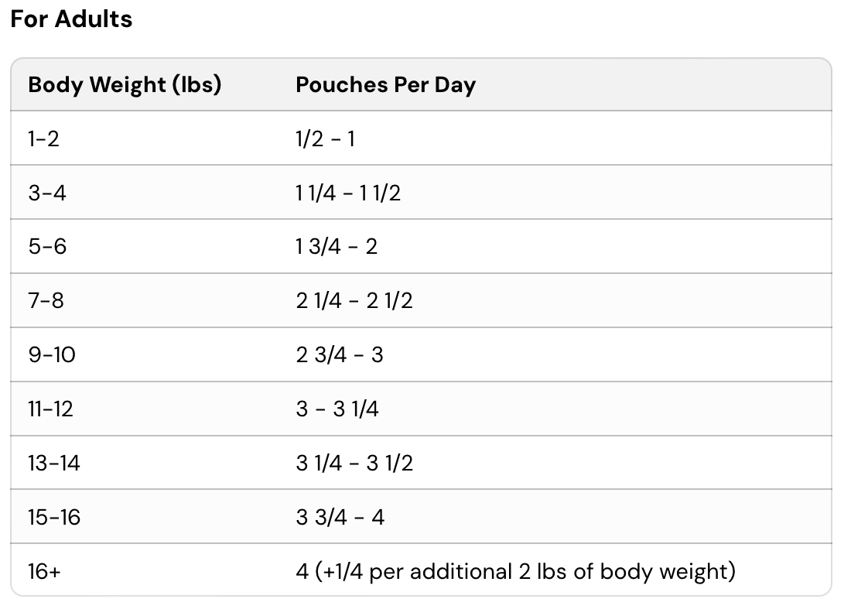Viewport: 851px width, 616px height.
Task: Click the '3 - 3 1/4' pouches value
Action: (x=337, y=409)
